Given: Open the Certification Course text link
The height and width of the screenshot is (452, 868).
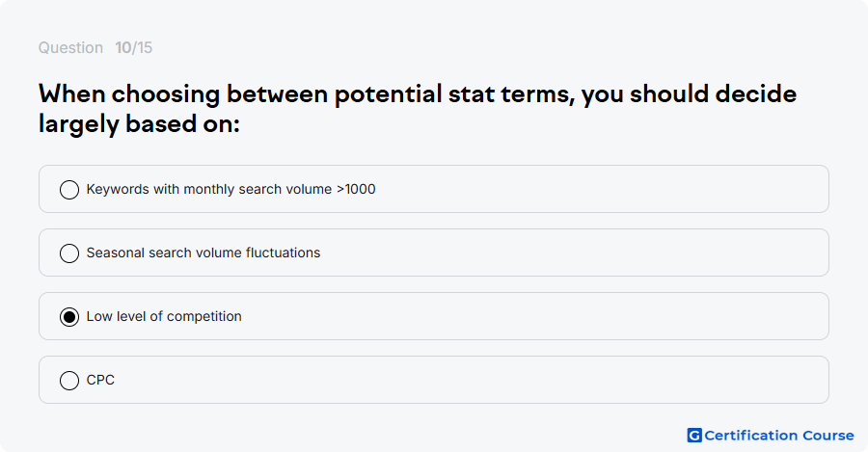Looking at the screenshot, I should pos(779,436).
